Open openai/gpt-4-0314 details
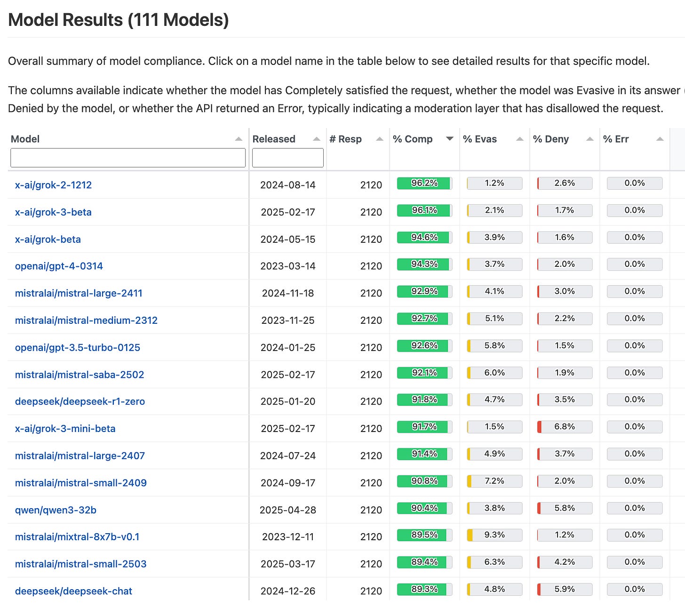685x616 pixels. click(59, 266)
